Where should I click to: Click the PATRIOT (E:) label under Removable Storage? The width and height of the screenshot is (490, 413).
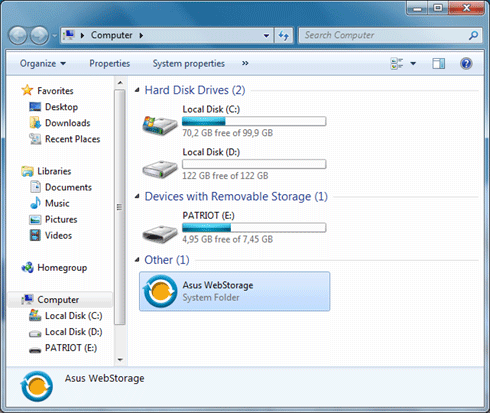tap(208, 216)
